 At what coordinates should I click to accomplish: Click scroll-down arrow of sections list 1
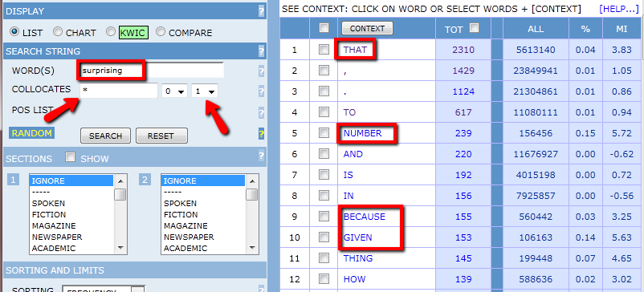click(x=120, y=247)
